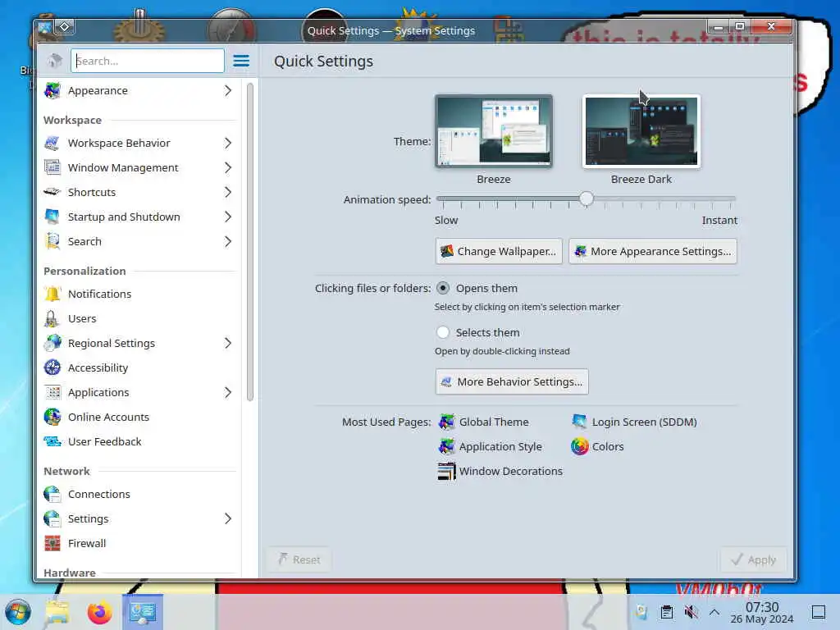Viewport: 840px width, 630px height.
Task: Expand the Regional Settings chevron
Action: (x=228, y=344)
